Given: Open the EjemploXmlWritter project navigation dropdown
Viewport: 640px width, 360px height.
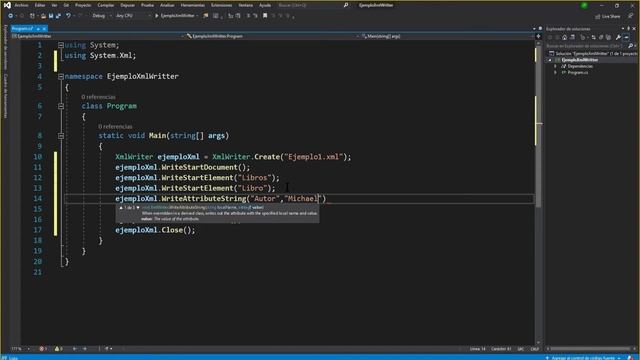Looking at the screenshot, I should [x=97, y=36].
